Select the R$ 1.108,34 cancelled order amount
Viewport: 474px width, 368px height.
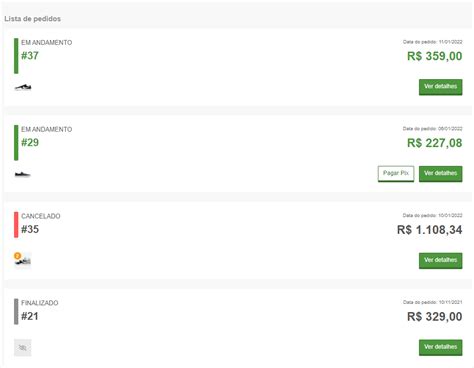click(429, 230)
